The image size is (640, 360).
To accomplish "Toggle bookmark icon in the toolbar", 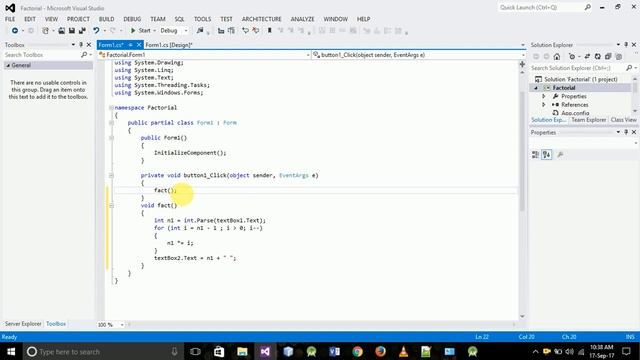I will (269, 31).
